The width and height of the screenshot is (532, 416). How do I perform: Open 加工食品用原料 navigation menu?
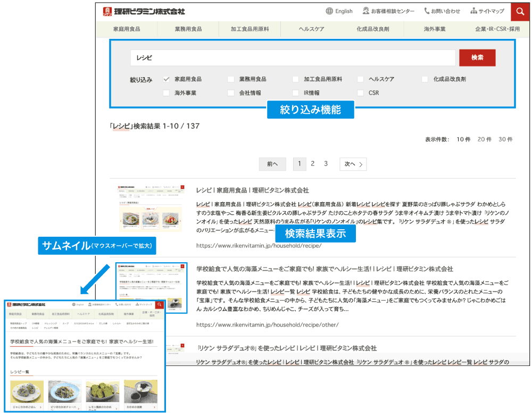pos(250,29)
